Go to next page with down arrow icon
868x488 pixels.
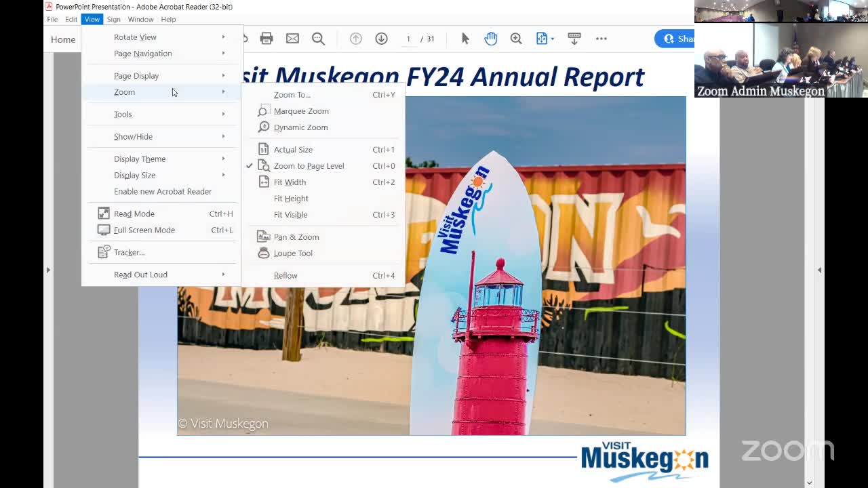381,39
